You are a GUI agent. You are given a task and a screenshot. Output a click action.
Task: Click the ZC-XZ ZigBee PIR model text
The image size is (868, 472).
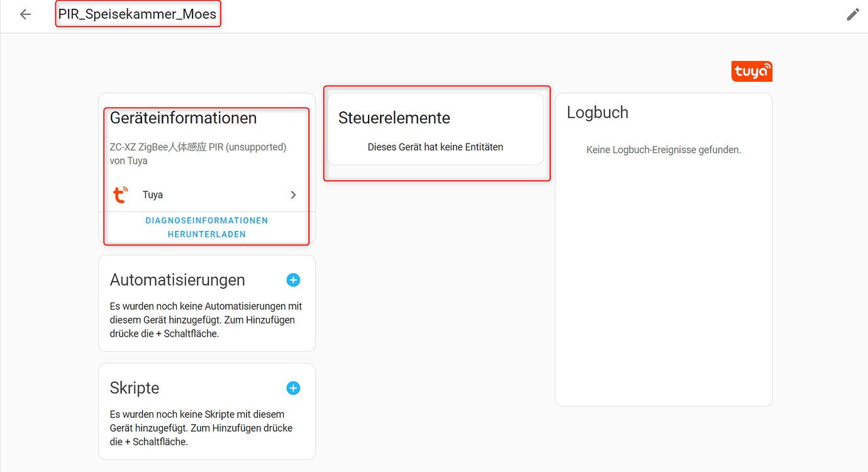click(198, 147)
